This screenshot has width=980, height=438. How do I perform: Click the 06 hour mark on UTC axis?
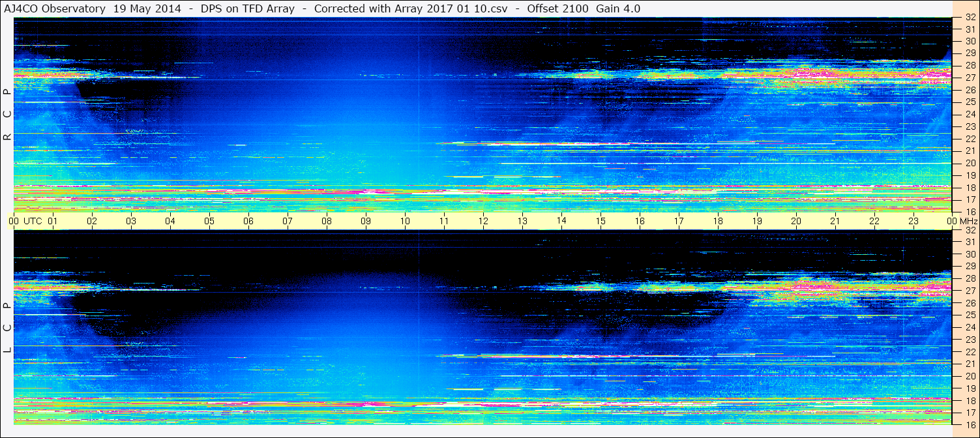coord(248,222)
